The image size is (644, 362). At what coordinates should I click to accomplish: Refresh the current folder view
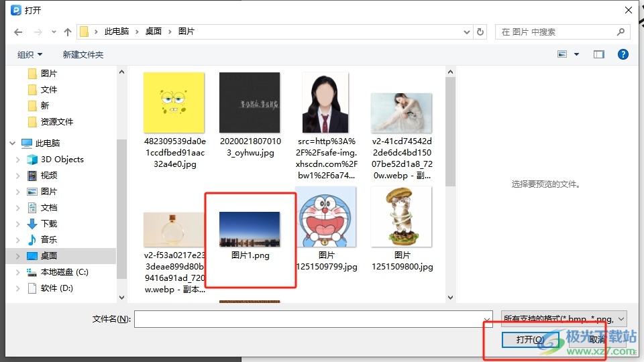click(x=480, y=32)
